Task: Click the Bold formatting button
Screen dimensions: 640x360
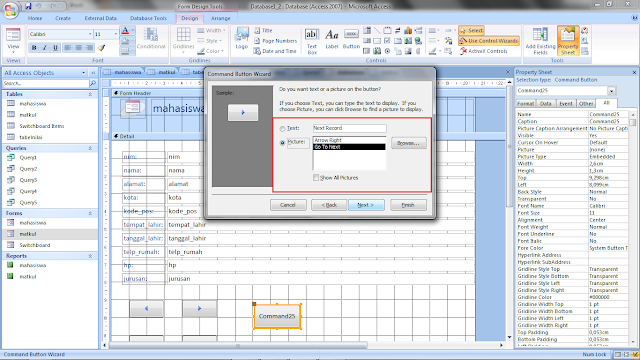Action: coord(34,48)
